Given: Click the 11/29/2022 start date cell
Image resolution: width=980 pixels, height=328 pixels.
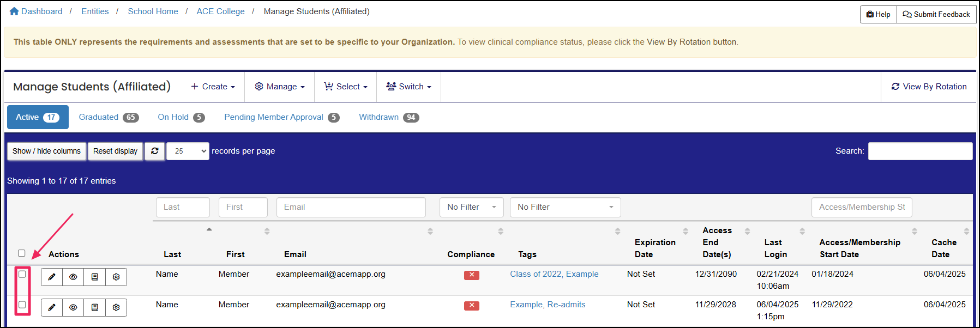Looking at the screenshot, I should 832,305.
